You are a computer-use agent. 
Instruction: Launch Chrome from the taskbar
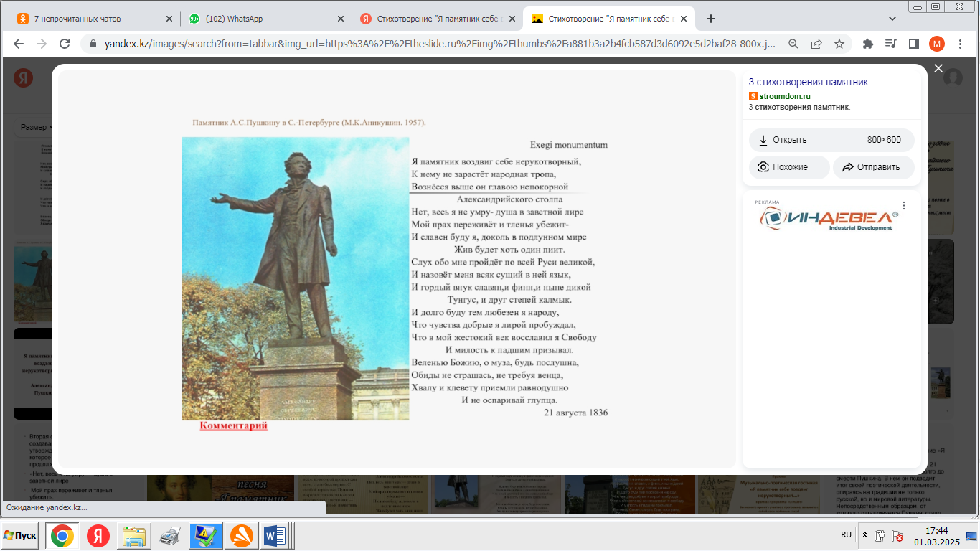point(62,536)
